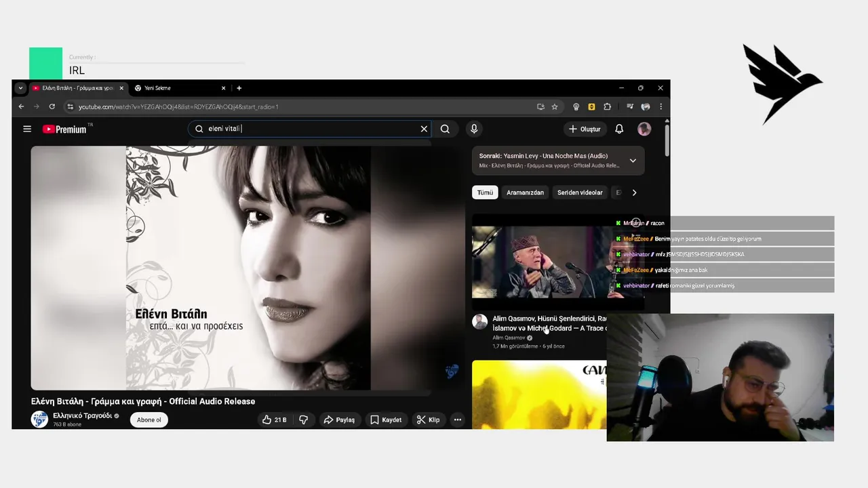Open the yellow recommended video thumbnail
The image size is (868, 488).
tap(539, 394)
